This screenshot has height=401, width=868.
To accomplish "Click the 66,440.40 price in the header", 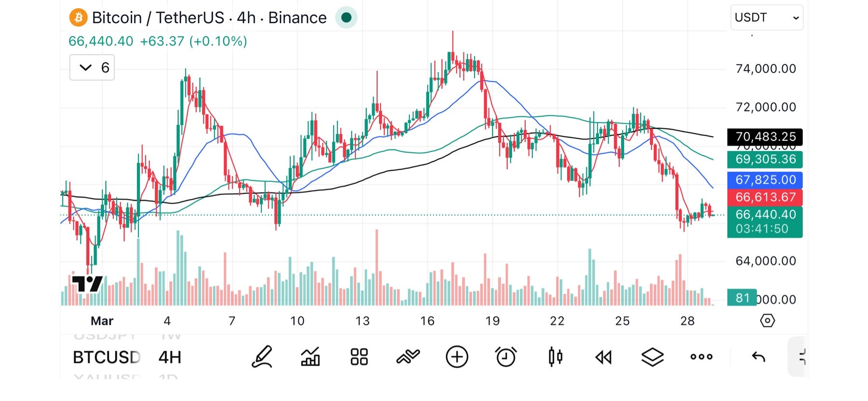I will 101,41.
